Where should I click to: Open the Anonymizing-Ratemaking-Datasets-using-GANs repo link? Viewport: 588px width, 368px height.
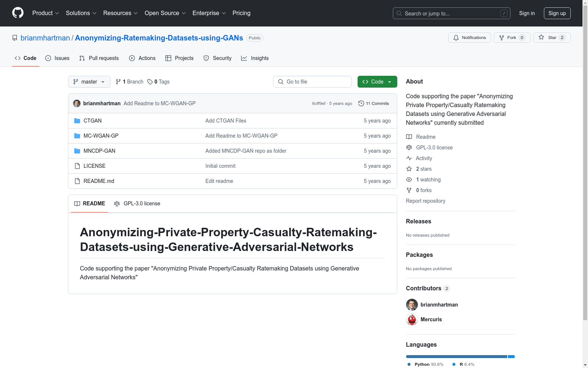click(159, 38)
